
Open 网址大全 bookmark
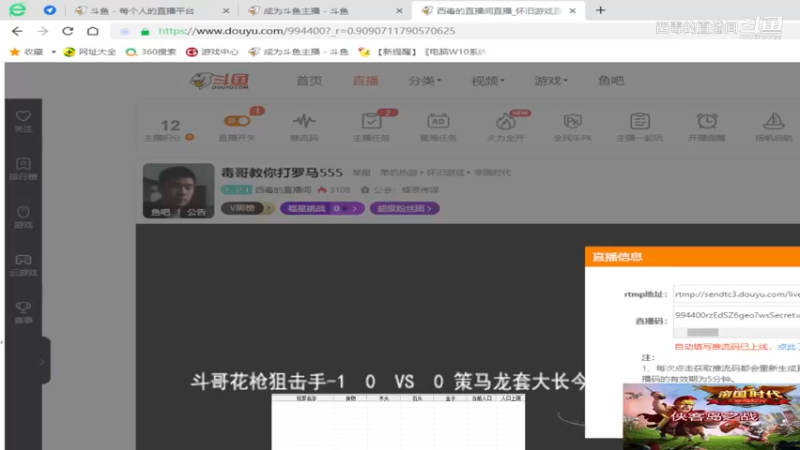(90, 52)
